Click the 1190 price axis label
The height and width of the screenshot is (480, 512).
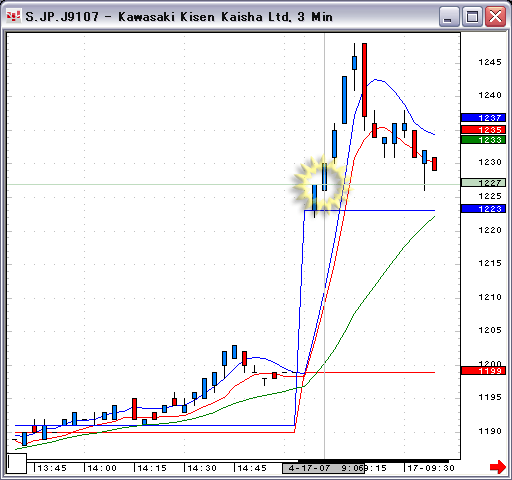click(x=490, y=431)
